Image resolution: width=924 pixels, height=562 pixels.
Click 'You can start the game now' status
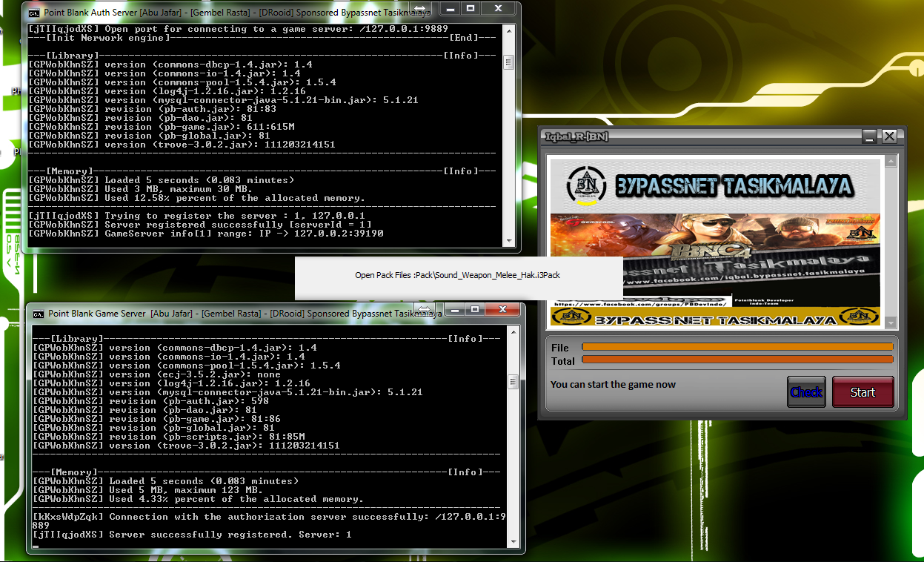click(613, 385)
